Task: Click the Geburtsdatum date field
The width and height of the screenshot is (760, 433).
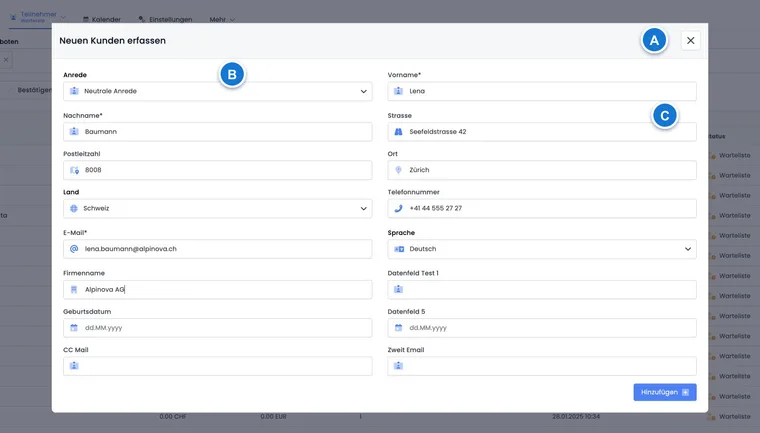Action: (x=218, y=328)
